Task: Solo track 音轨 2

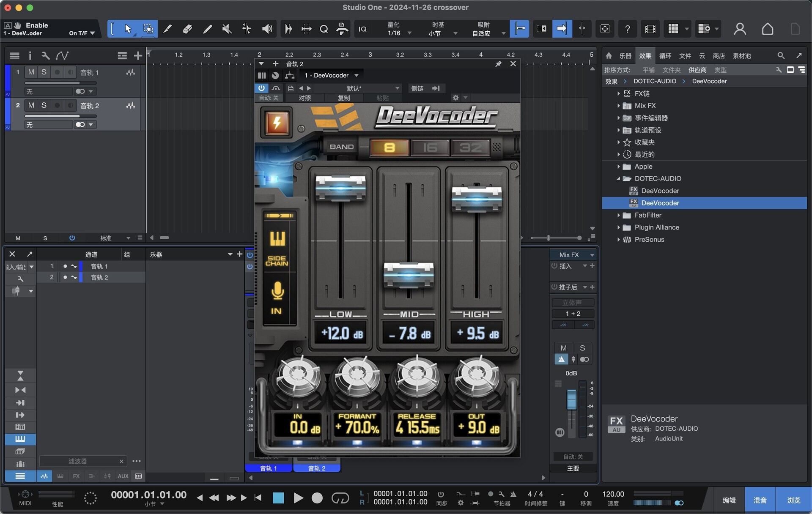Action: [x=44, y=105]
